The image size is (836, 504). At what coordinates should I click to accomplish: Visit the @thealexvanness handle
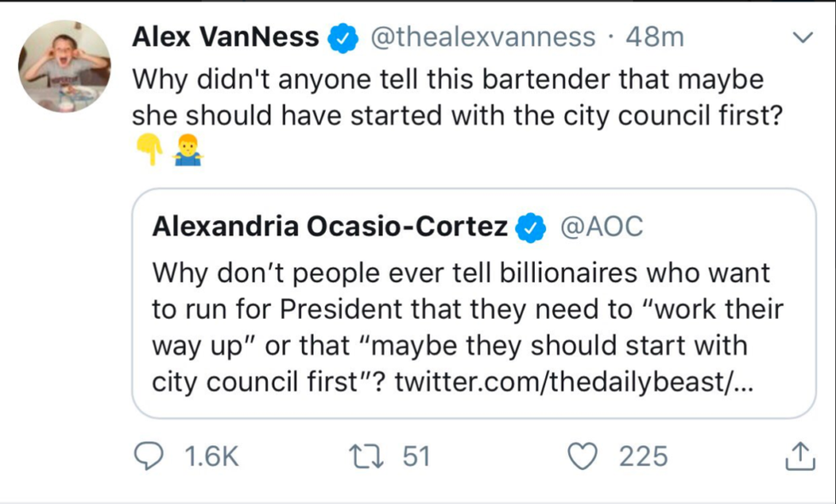pyautogui.click(x=481, y=38)
